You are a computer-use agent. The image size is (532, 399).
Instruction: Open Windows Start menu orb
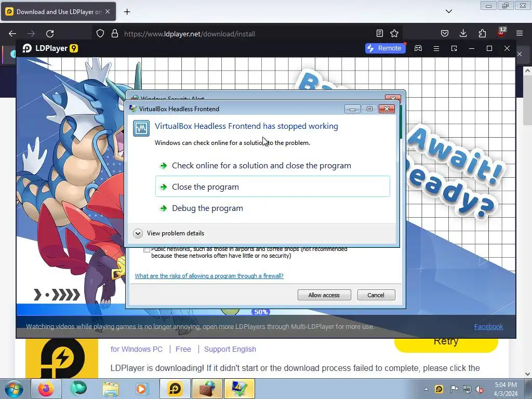[x=14, y=389]
